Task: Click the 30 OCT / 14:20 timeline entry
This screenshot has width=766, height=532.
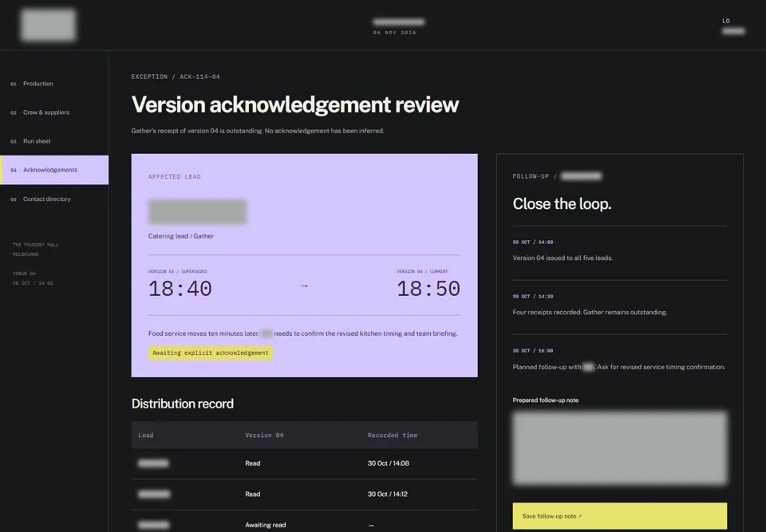Action: (x=533, y=297)
